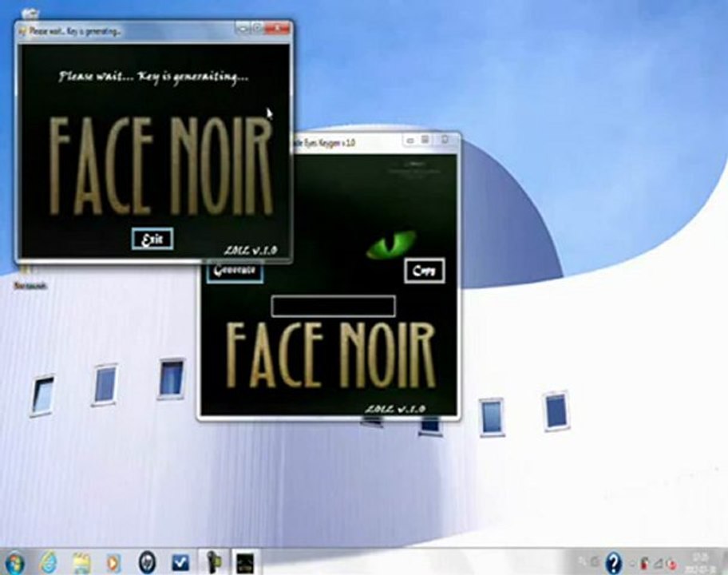Launch Internet Explorer from the taskbar
The image size is (728, 575).
(x=48, y=563)
